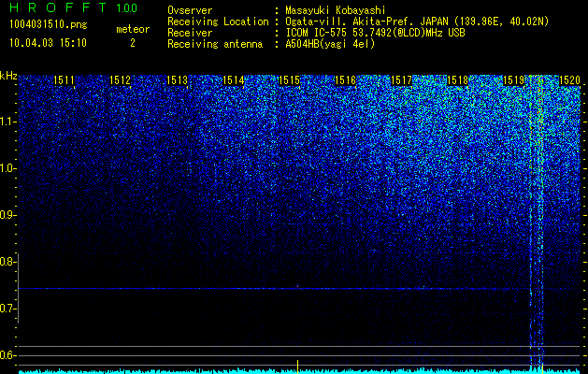Viewport: 588px width, 374px height.
Task: Select the file name 1004031510.png
Action: click(48, 25)
